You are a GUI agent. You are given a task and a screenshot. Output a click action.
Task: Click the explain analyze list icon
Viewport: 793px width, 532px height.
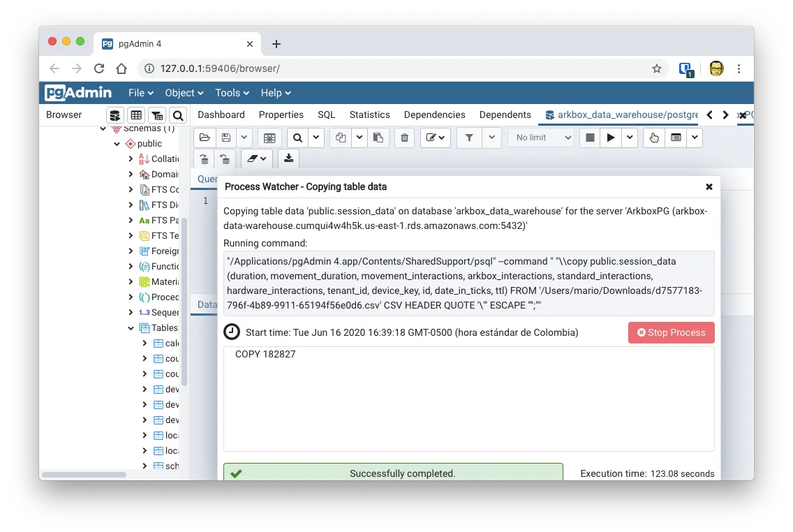click(676, 138)
